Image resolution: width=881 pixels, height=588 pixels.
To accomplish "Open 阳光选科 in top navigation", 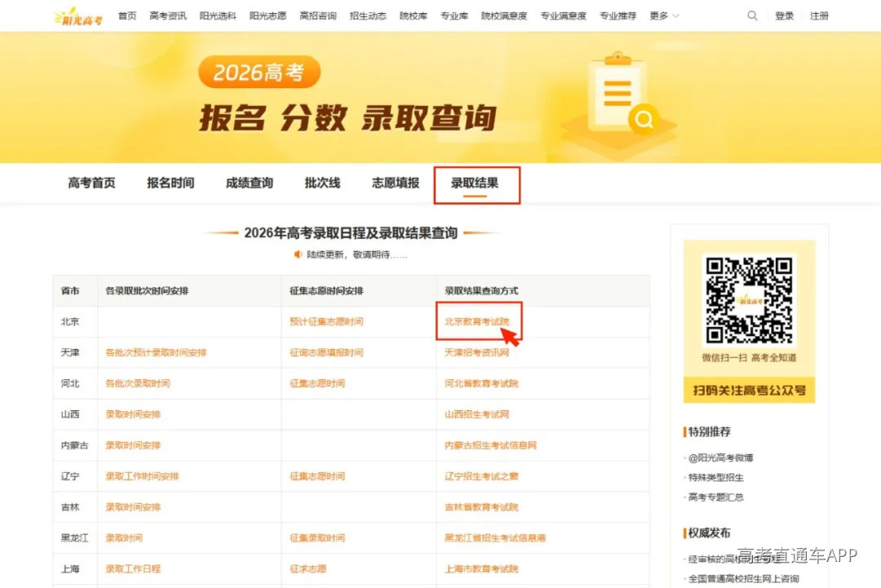I will click(x=218, y=15).
